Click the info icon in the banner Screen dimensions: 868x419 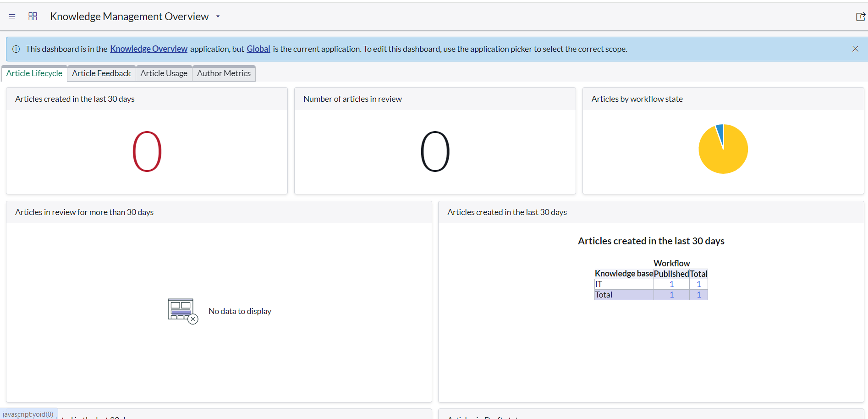pyautogui.click(x=16, y=49)
